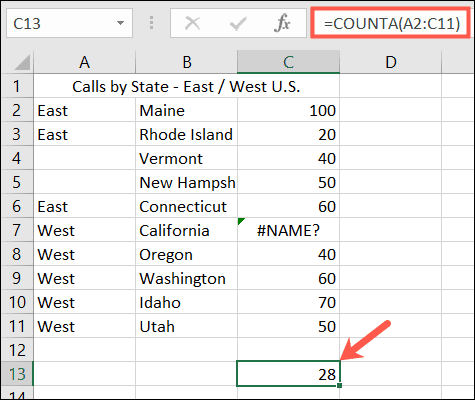
Task: Select the Vermont row value 40
Action: [288, 158]
